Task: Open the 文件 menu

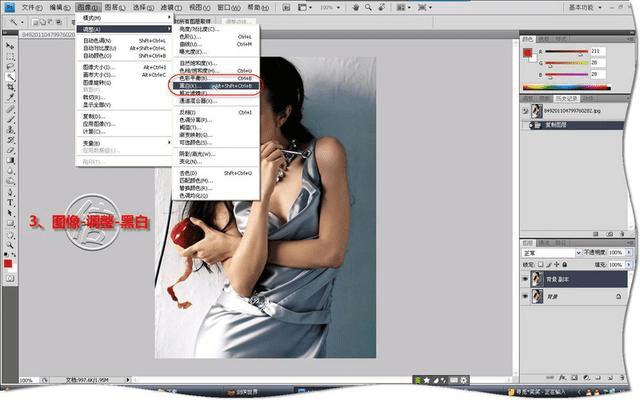Action: pos(31,7)
